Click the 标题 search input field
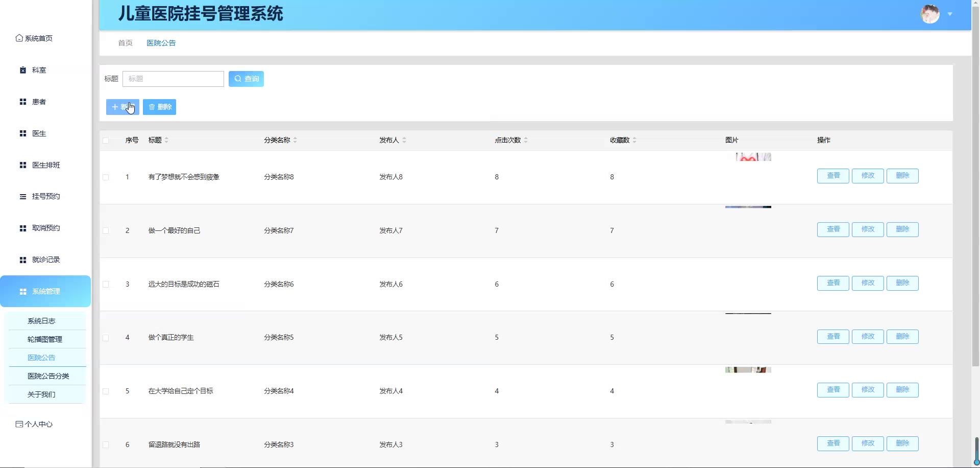The height and width of the screenshot is (468, 980). pos(173,79)
